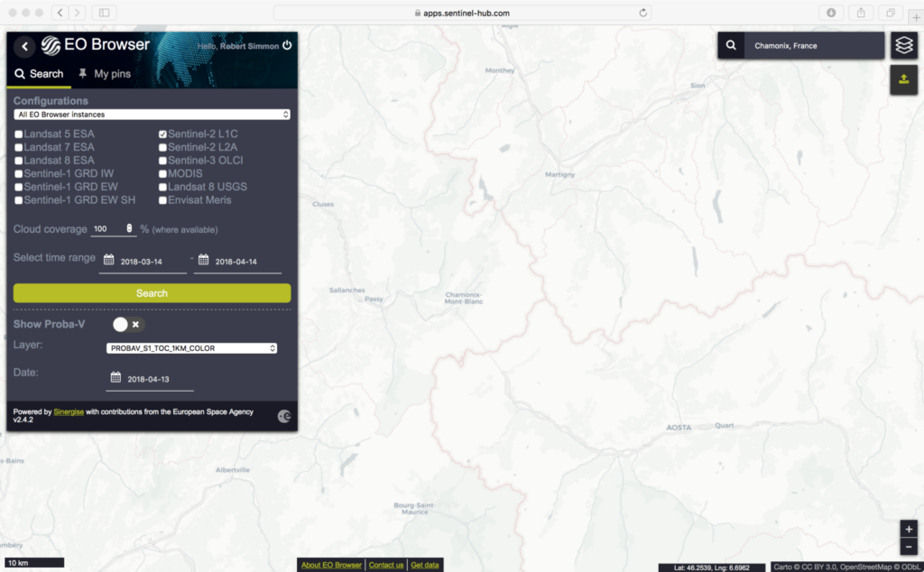
Task: Check Sentinel-2 L2A dataset
Action: [x=162, y=147]
